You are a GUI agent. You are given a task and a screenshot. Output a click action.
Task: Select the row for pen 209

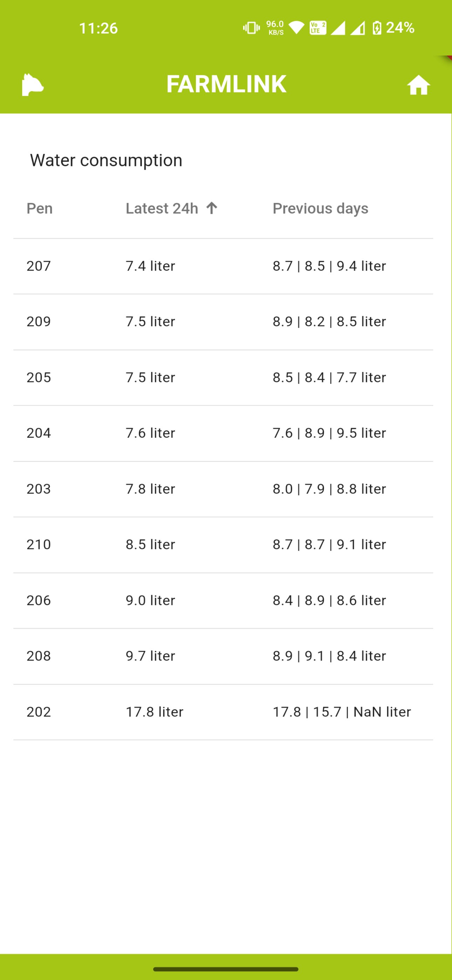click(223, 322)
